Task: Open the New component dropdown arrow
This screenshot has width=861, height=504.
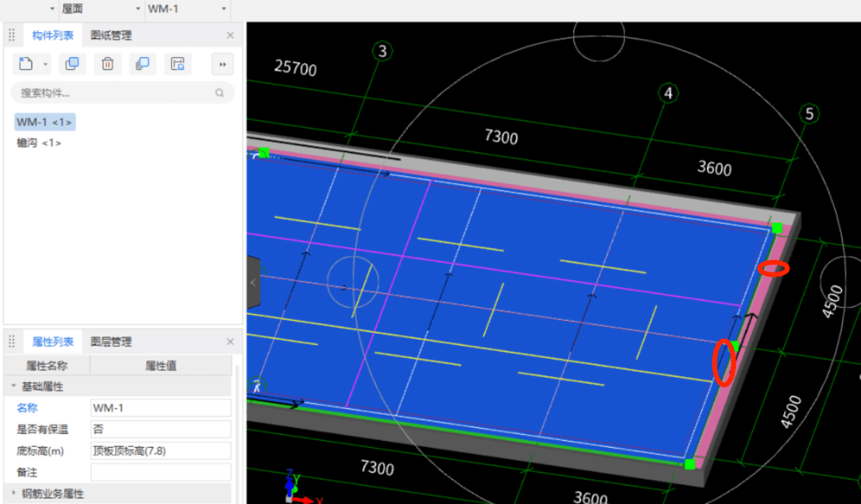Action: [x=46, y=64]
